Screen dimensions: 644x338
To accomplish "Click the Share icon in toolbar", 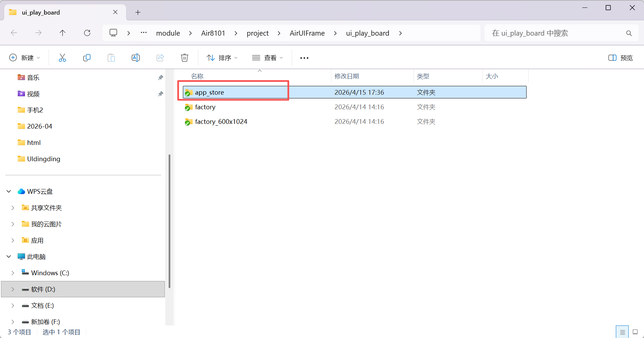I will 160,58.
